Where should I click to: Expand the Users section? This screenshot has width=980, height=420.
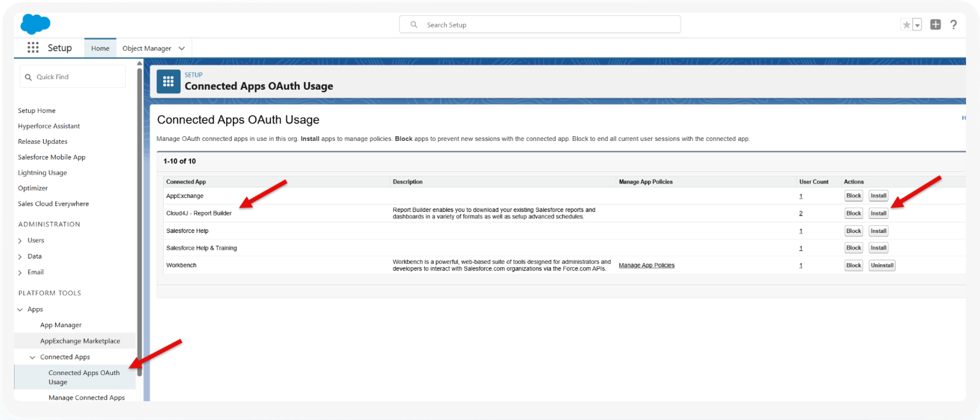tap(20, 241)
